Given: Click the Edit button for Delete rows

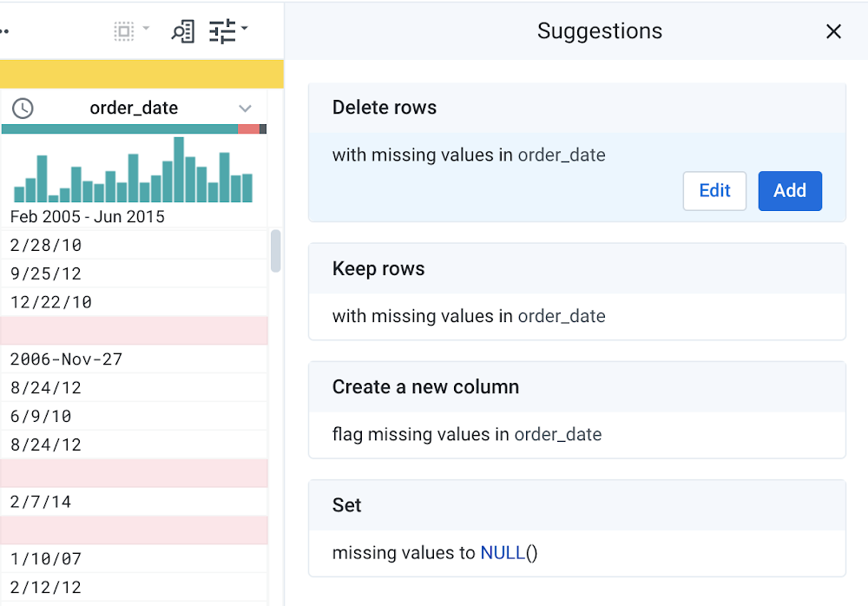Looking at the screenshot, I should 714,190.
